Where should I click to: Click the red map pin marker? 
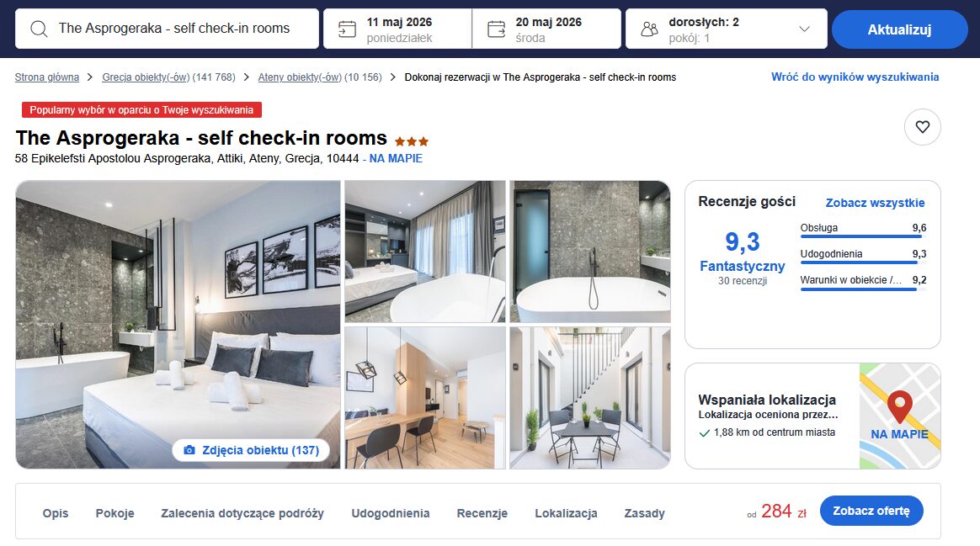tap(899, 406)
